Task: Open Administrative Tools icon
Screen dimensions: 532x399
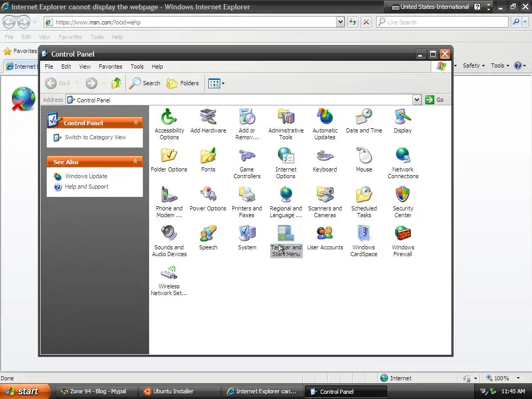Action: click(x=286, y=124)
